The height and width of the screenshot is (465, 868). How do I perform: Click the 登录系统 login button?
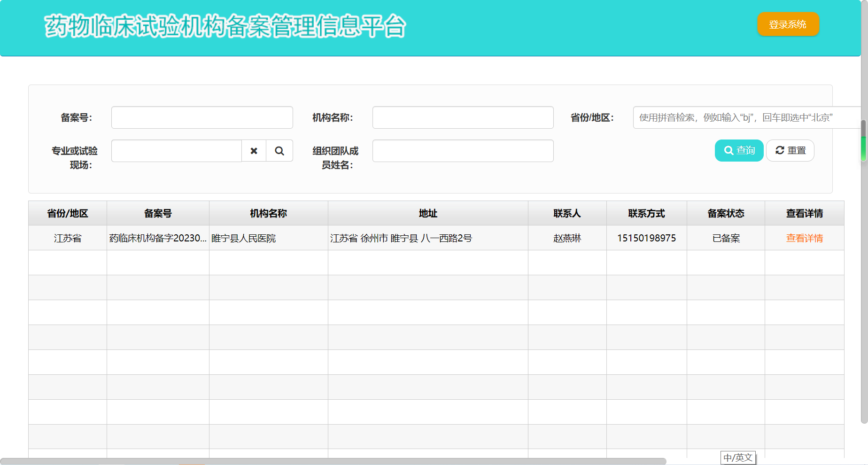click(788, 24)
